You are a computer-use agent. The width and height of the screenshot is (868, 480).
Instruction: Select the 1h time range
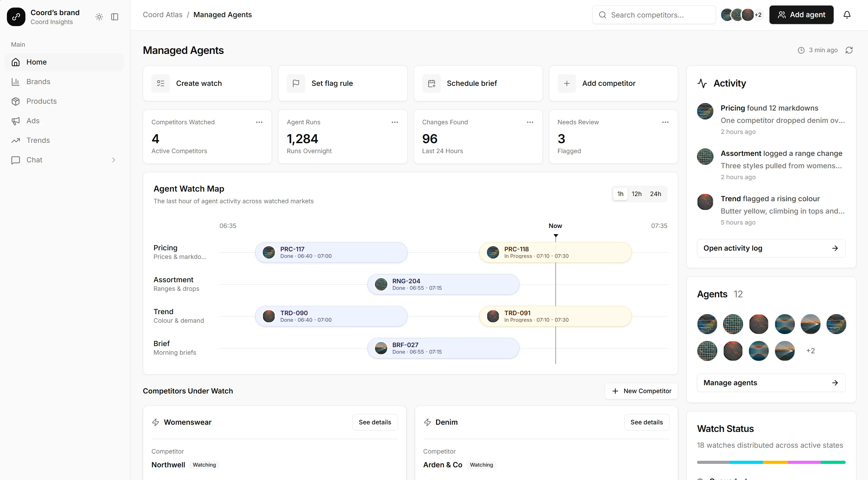coord(620,194)
